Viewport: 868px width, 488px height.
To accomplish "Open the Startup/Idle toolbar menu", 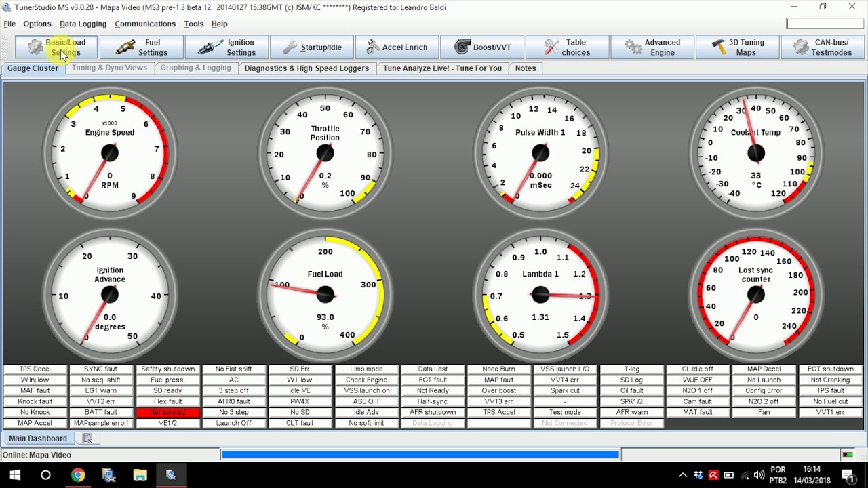I will (312, 47).
